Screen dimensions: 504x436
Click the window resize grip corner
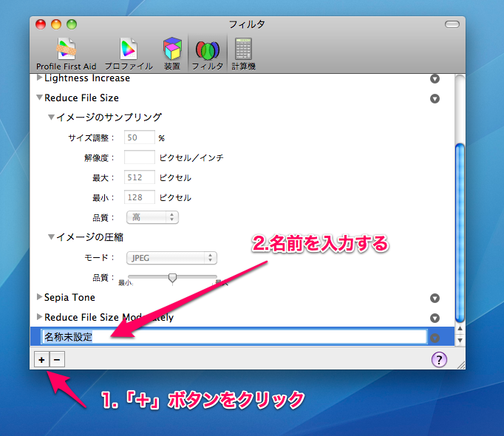click(x=461, y=364)
